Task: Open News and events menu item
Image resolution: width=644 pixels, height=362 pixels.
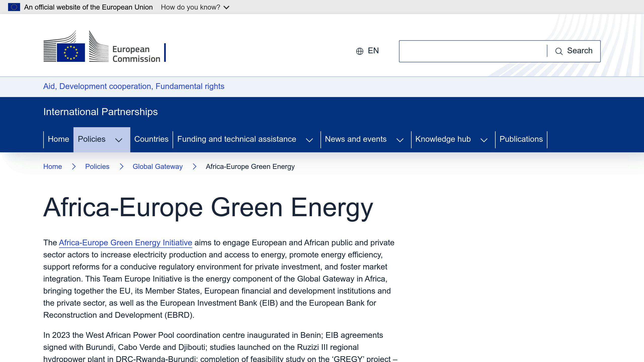Action: pyautogui.click(x=356, y=139)
